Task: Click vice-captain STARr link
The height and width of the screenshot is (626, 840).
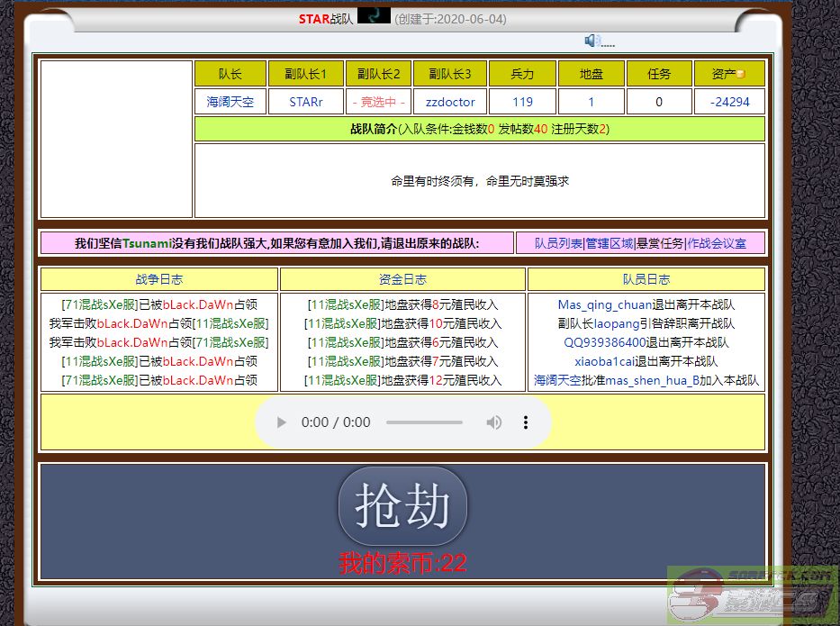Action: 306,102
